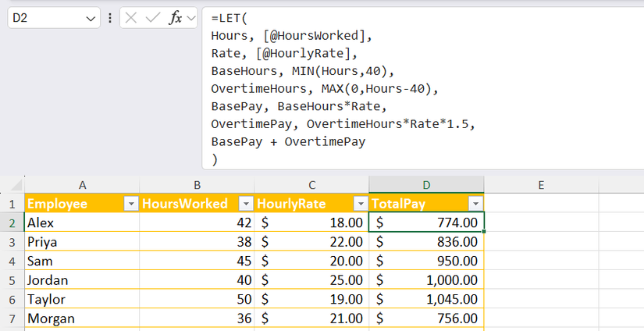Image resolution: width=644 pixels, height=331 pixels.
Task: Select column E header
Action: 541,185
